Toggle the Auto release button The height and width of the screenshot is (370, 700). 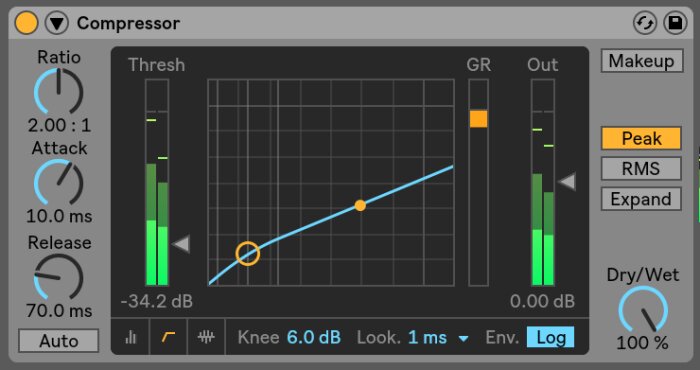tap(58, 341)
